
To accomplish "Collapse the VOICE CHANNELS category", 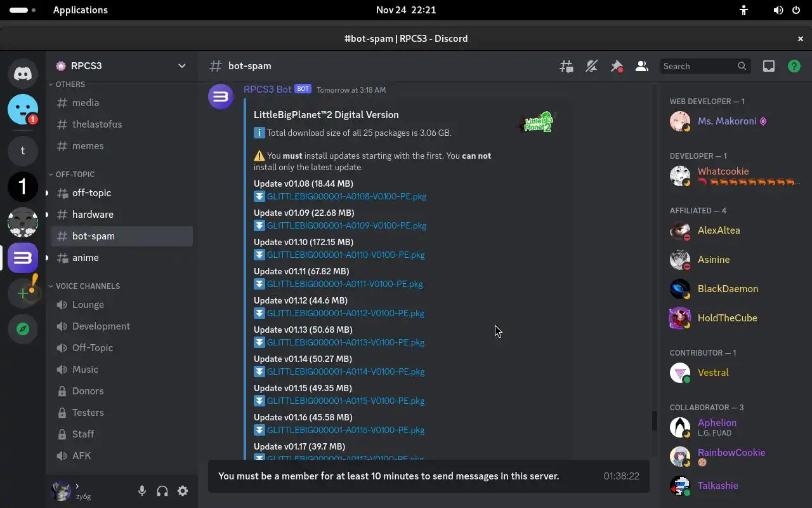I will click(84, 286).
